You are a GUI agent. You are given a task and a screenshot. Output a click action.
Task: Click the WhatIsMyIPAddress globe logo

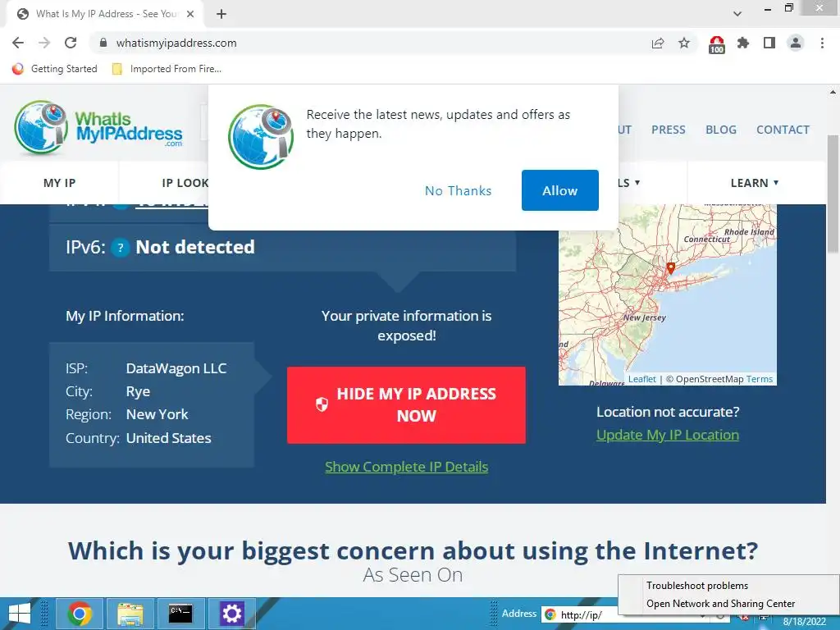pyautogui.click(x=98, y=129)
